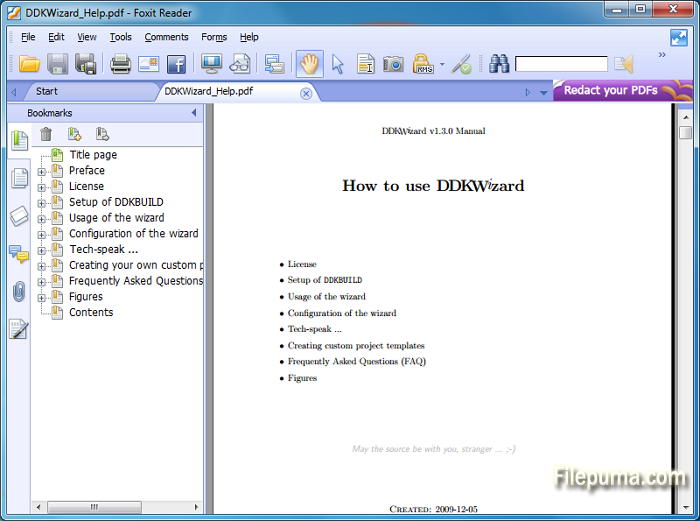Open the Layers side panel icon
The height and width of the screenshot is (521, 700).
point(19,216)
